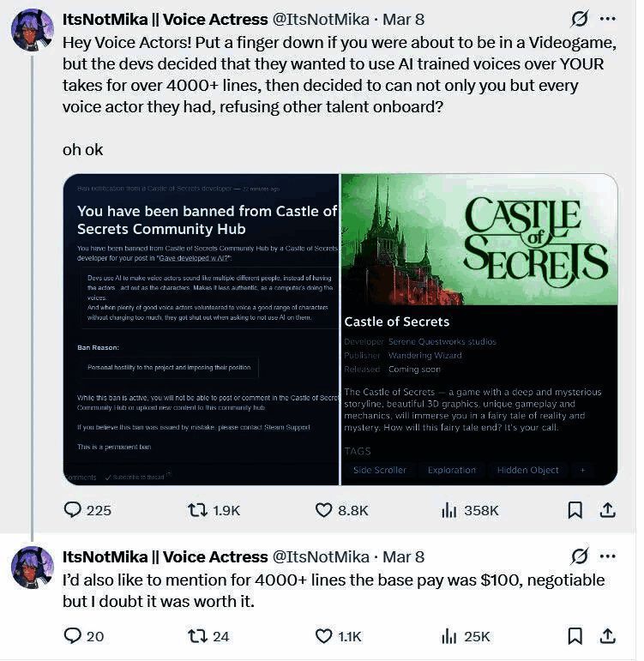This screenshot has height=661, width=644.
Task: View analytics of first tweet showing 358K
Action: 449,510
